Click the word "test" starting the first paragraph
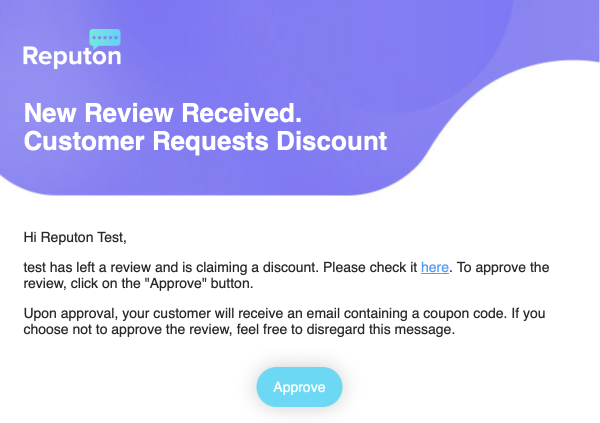 coord(34,267)
